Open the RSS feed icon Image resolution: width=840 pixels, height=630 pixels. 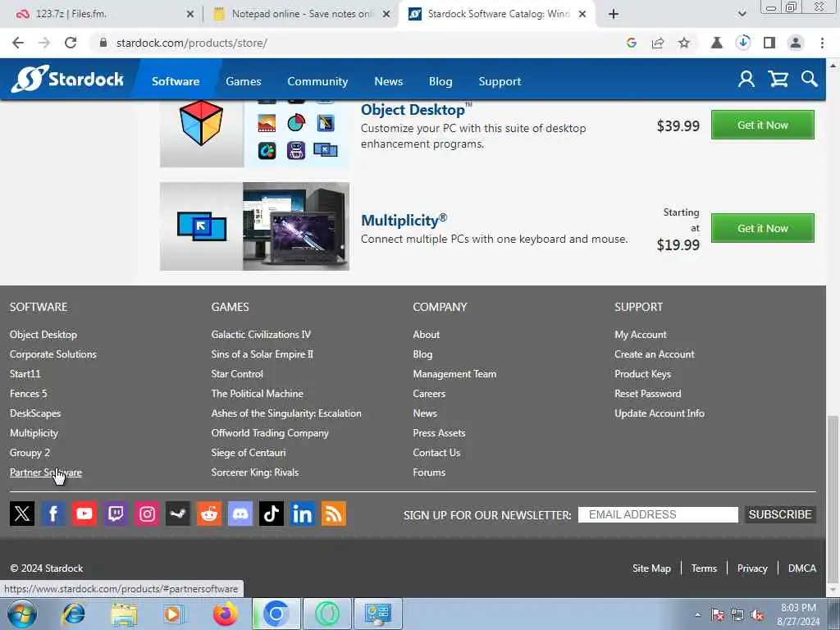click(333, 514)
